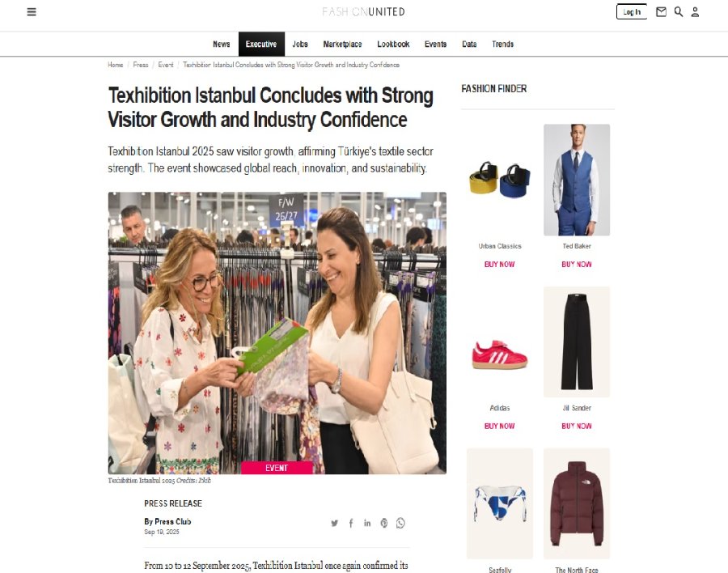Open the search magnifier icon

679,11
